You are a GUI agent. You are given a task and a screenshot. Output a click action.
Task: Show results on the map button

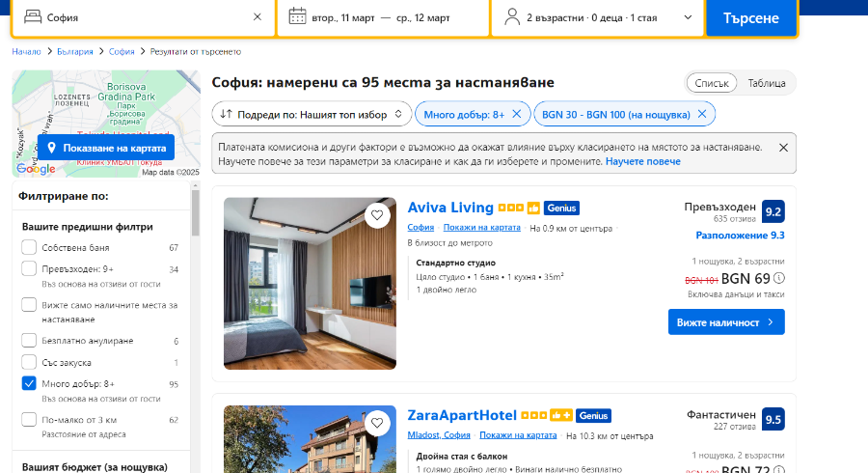(x=106, y=148)
